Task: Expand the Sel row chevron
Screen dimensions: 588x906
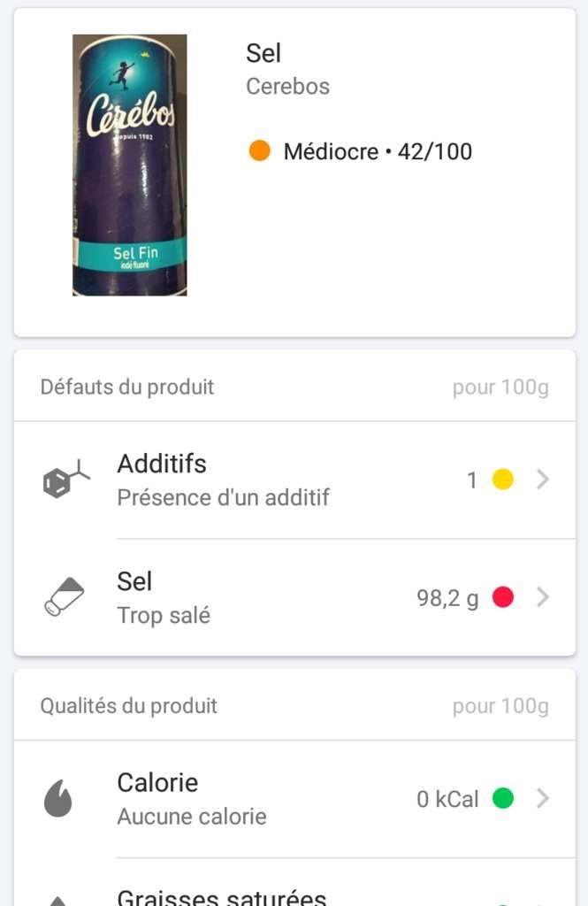Action: [542, 597]
